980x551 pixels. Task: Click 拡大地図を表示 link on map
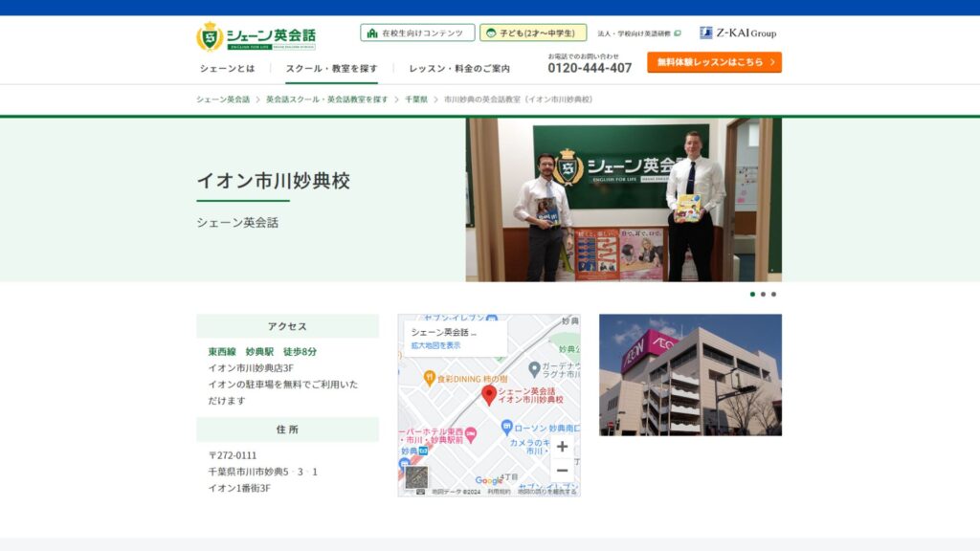click(435, 345)
